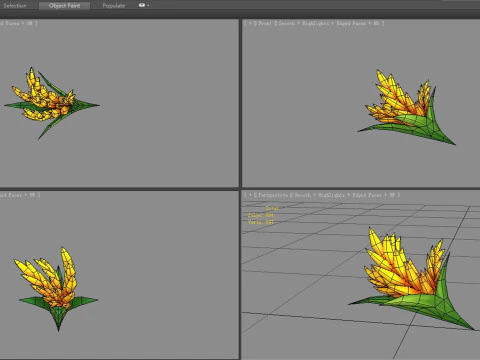Open the Populate ribbon tab
The image size is (480, 360).
click(x=114, y=6)
